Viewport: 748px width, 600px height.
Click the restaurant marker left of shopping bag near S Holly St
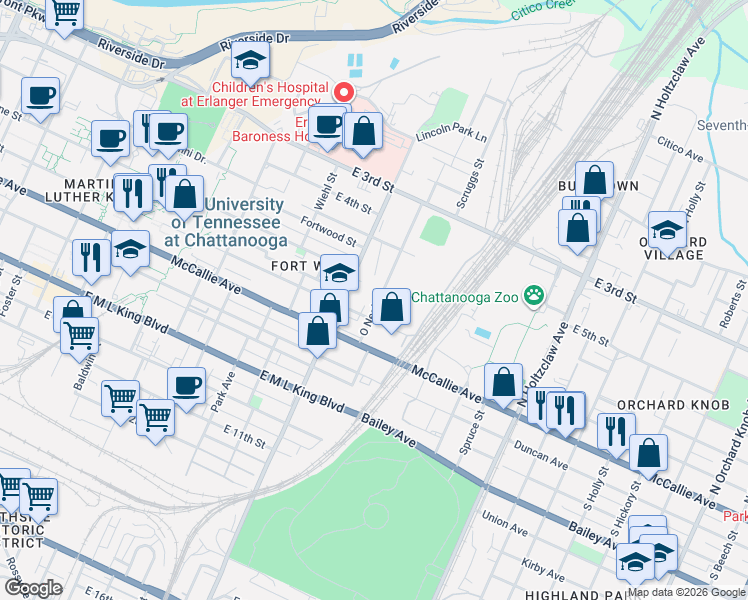point(616,433)
